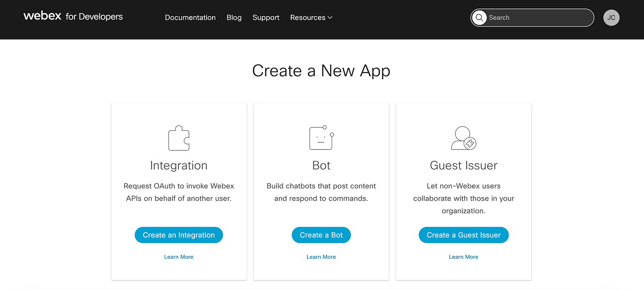The width and height of the screenshot is (644, 290).
Task: Open Learn More under Integration
Action: [179, 257]
